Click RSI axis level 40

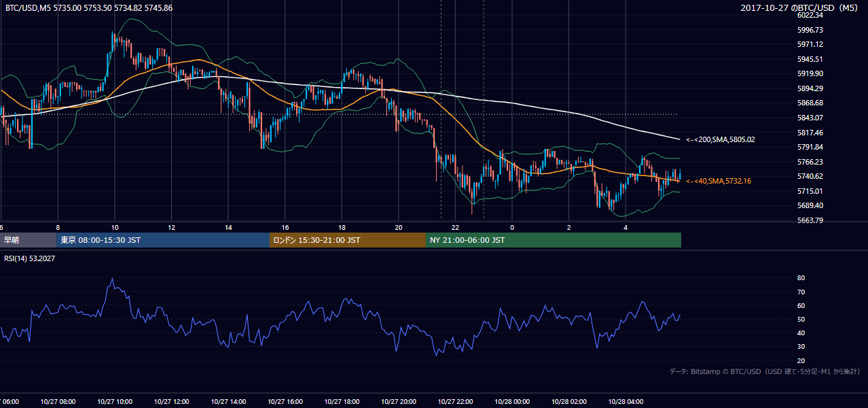click(801, 333)
